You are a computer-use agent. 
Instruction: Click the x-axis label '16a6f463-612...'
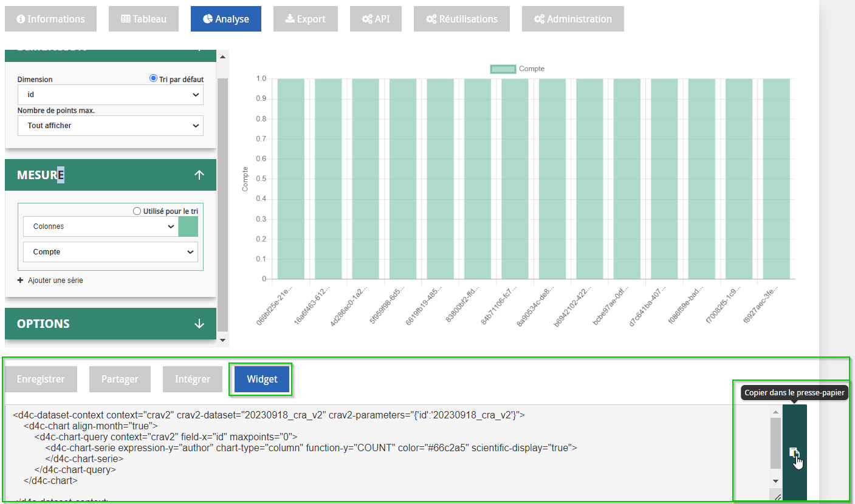(x=314, y=306)
